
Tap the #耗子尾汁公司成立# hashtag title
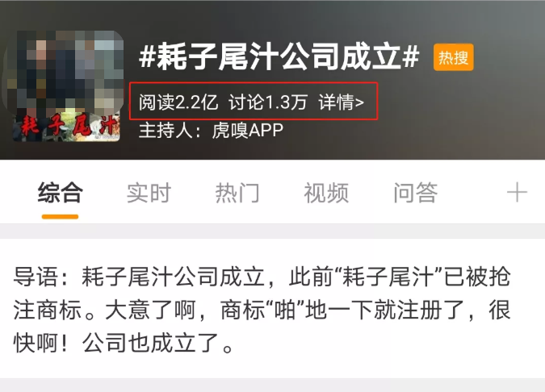(279, 57)
